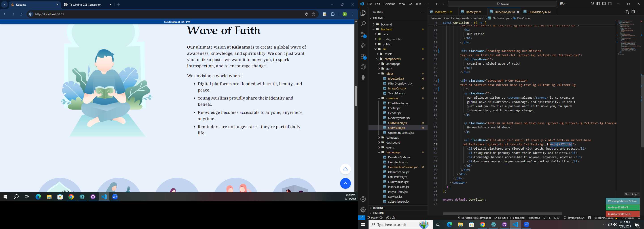Open the Selection menu
This screenshot has width=644, height=229.
(x=390, y=4)
